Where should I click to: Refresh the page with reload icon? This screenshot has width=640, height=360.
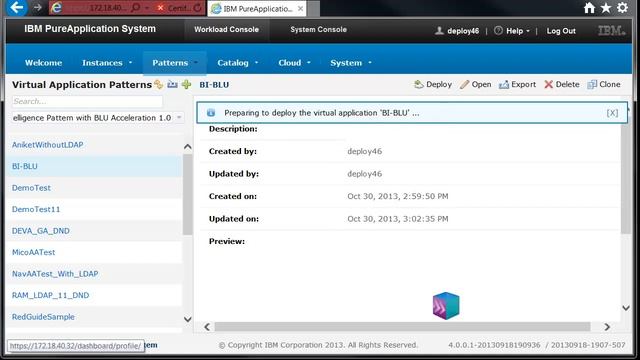198,8
